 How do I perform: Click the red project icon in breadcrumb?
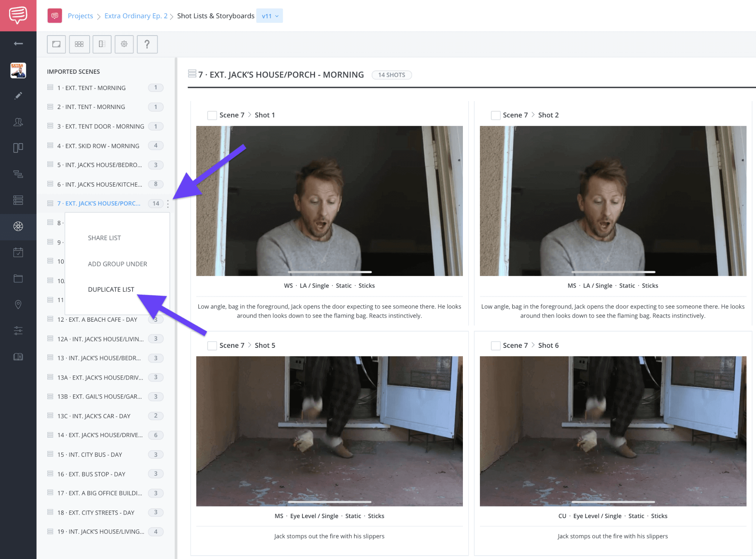(x=55, y=16)
